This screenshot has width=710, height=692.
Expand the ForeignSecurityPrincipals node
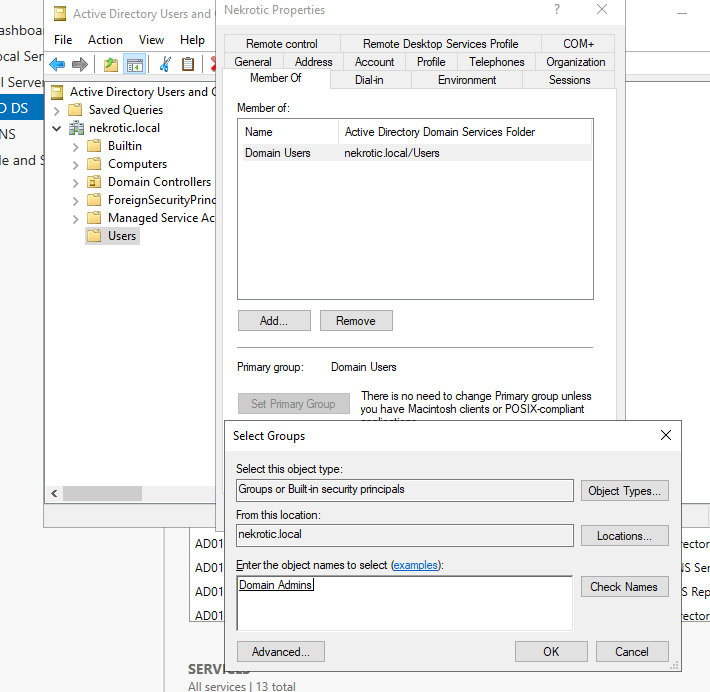coord(75,201)
